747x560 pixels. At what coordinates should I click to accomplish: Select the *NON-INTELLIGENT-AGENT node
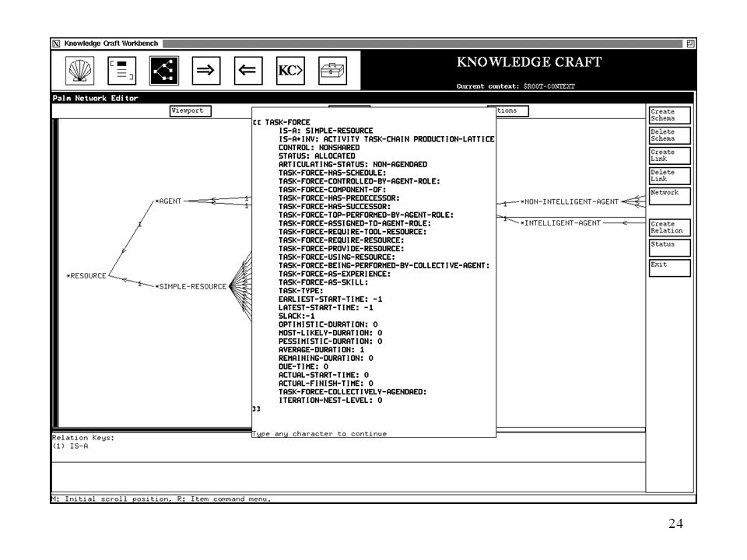click(x=570, y=201)
